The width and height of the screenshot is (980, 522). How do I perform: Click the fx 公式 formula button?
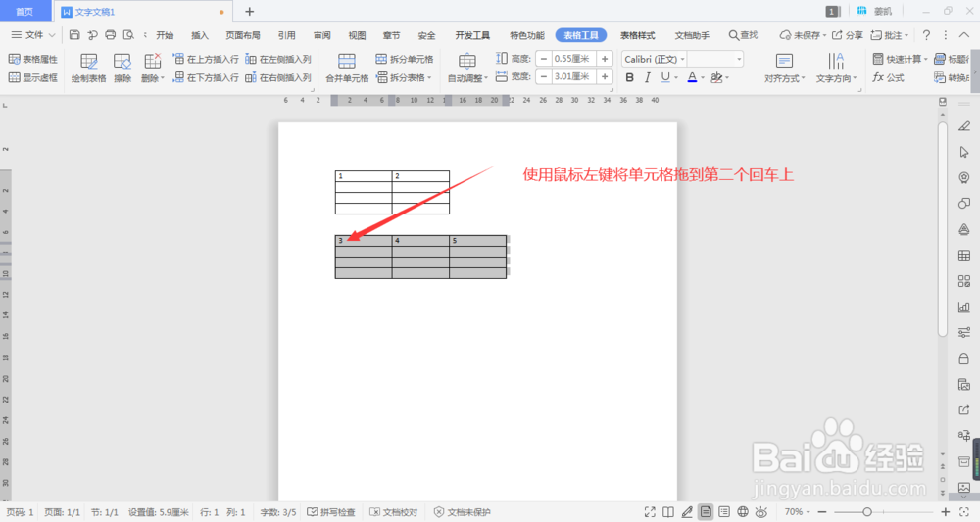coord(889,77)
